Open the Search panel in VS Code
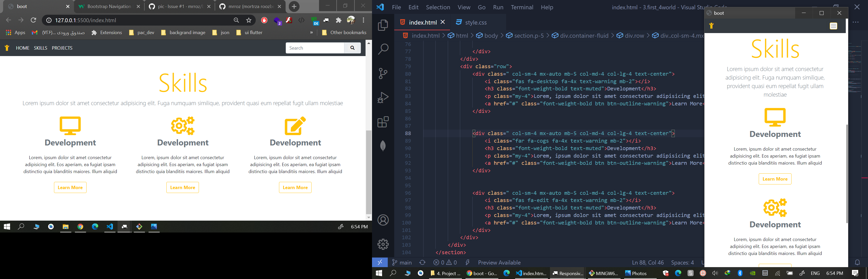The height and width of the screenshot is (279, 868). coord(383,49)
